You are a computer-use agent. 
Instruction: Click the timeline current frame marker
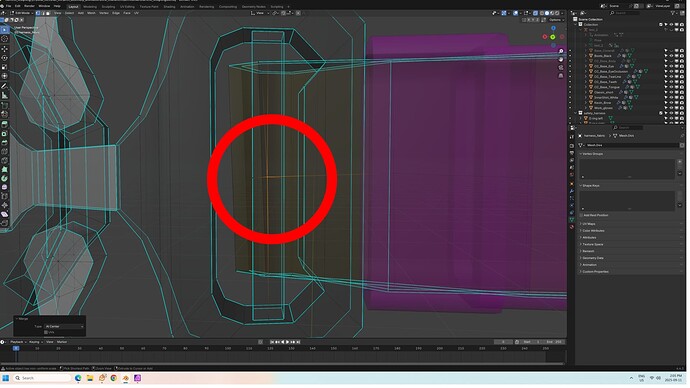pos(16,349)
